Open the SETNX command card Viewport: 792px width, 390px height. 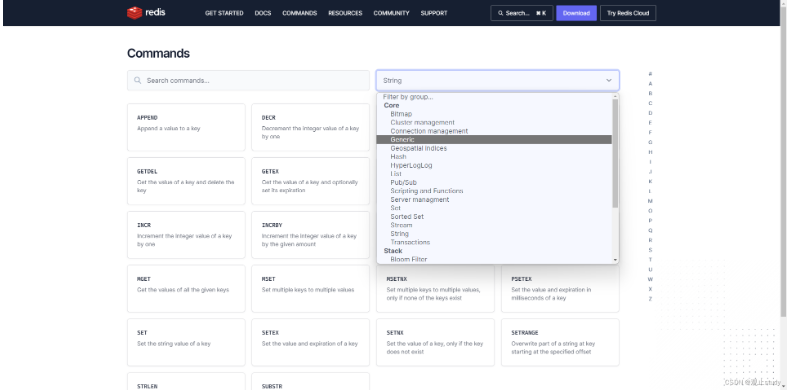[435, 342]
